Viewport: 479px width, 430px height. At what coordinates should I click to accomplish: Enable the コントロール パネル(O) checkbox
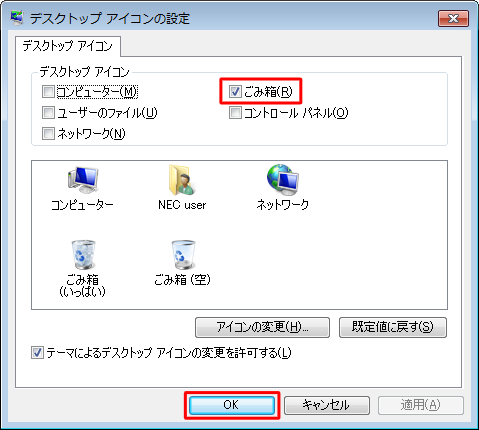click(x=235, y=113)
